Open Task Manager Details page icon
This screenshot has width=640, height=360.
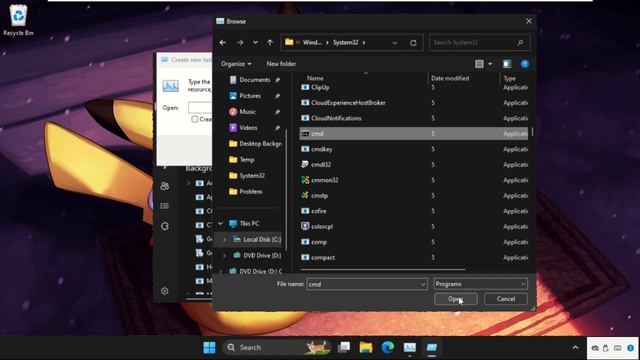point(164,206)
